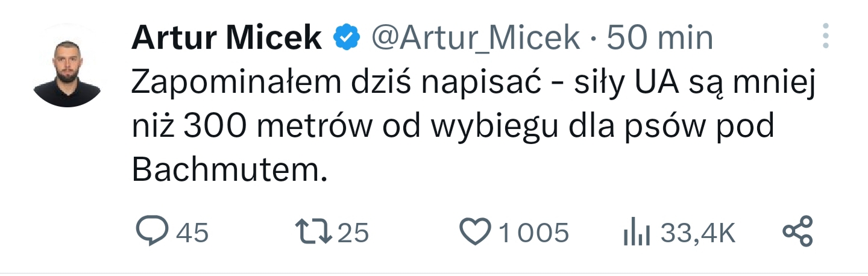Open the view analytics bar chart icon

pos(637,233)
